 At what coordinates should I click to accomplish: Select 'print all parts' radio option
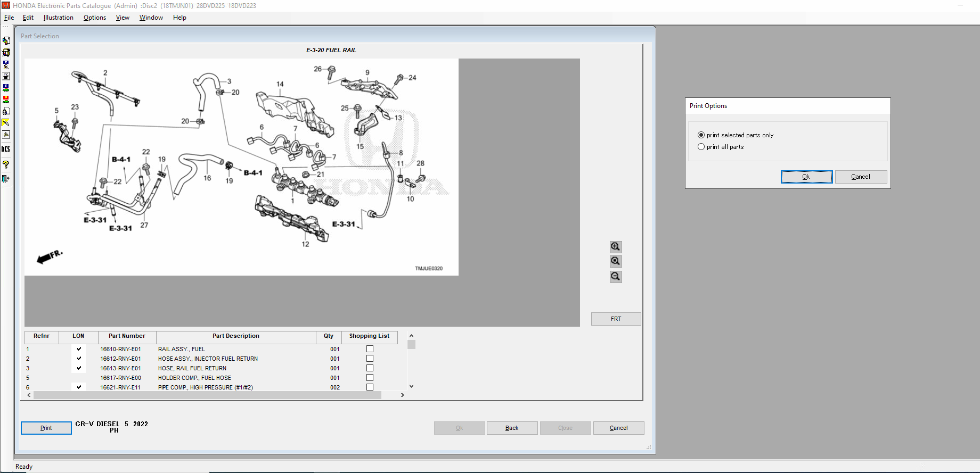701,147
